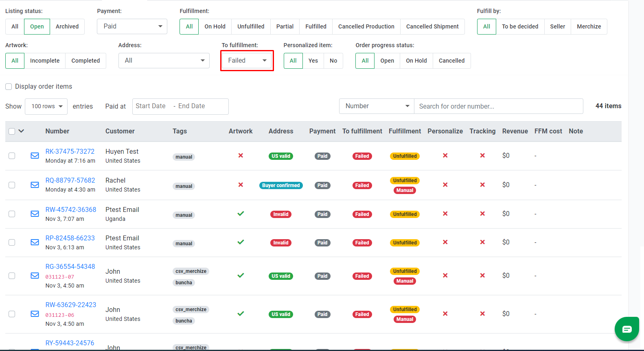Filter Fulfill by Merchize
The width and height of the screenshot is (644, 351).
pos(589,26)
